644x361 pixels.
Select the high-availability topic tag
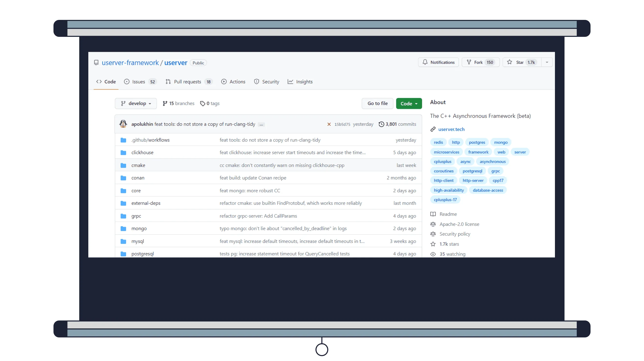pos(449,190)
